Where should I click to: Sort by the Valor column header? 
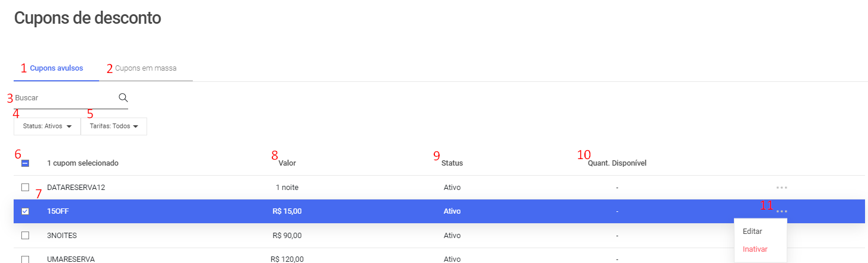(x=287, y=163)
